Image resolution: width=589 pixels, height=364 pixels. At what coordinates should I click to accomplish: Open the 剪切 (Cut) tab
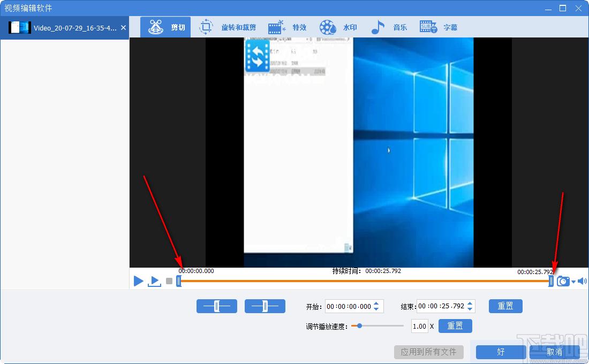[165, 27]
